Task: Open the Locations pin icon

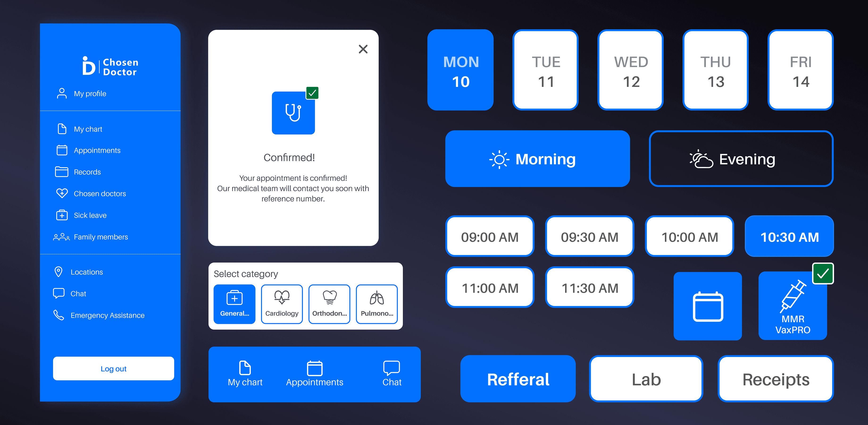Action: coord(58,272)
